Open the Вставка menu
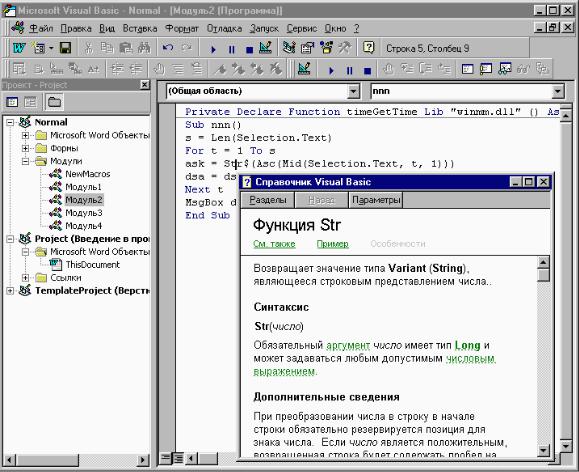This screenshot has width=579, height=472. click(140, 28)
